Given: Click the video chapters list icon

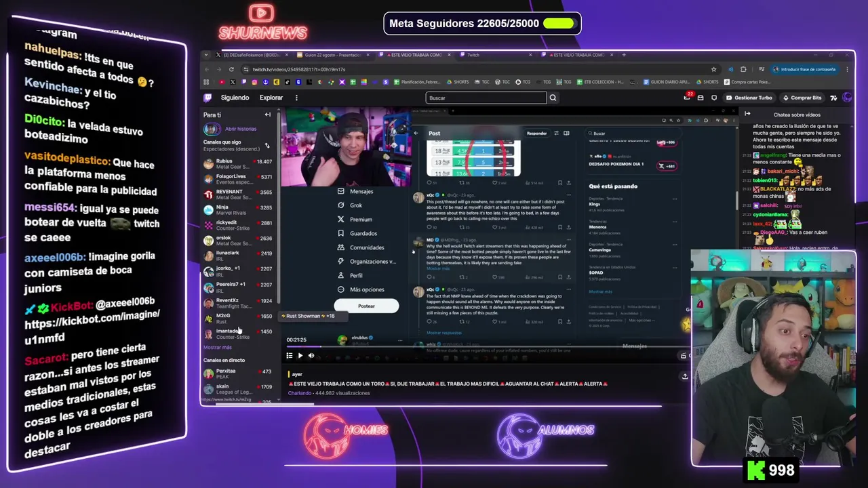Looking at the screenshot, I should (x=290, y=355).
